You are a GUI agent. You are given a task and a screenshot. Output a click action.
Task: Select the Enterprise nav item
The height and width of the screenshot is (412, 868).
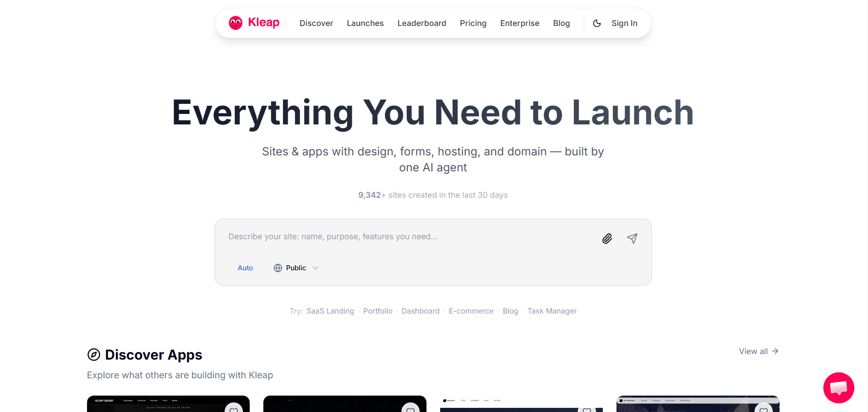coord(519,23)
